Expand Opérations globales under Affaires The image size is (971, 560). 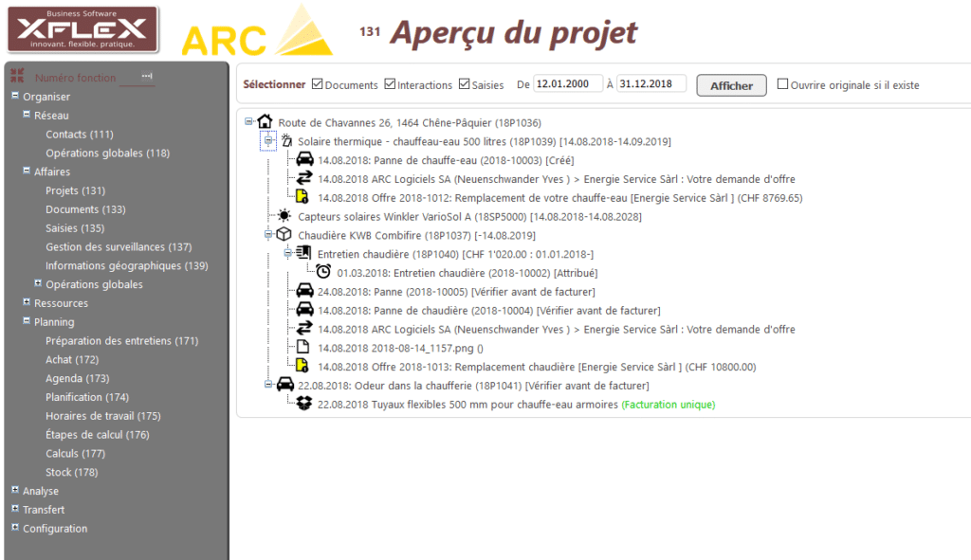pyautogui.click(x=38, y=282)
